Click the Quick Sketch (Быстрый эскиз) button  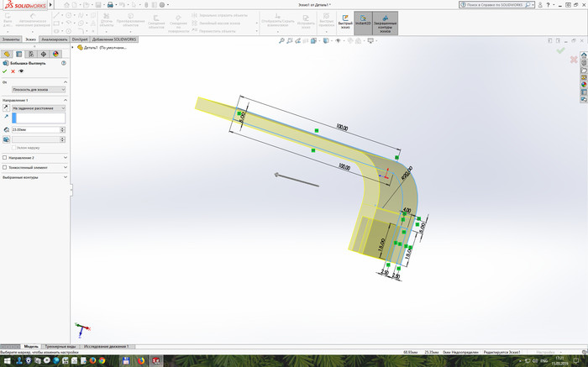click(x=344, y=23)
